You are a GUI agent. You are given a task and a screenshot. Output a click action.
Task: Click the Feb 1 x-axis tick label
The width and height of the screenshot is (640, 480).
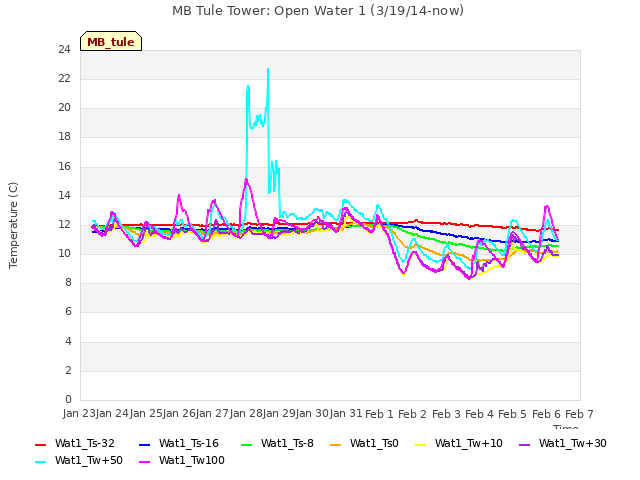[379, 414]
